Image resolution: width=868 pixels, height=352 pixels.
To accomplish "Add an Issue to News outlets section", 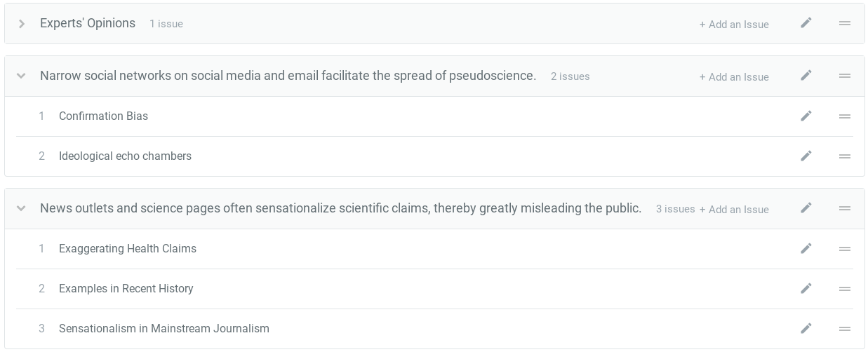I will [734, 210].
